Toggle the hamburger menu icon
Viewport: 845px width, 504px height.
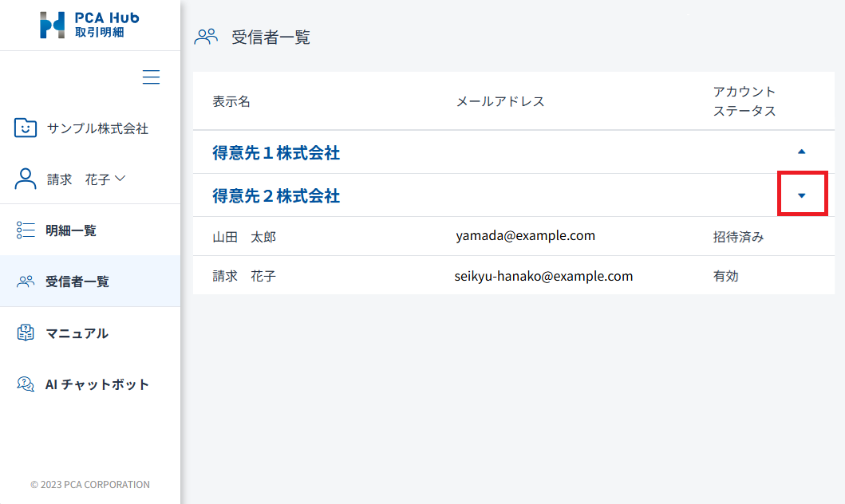(151, 77)
